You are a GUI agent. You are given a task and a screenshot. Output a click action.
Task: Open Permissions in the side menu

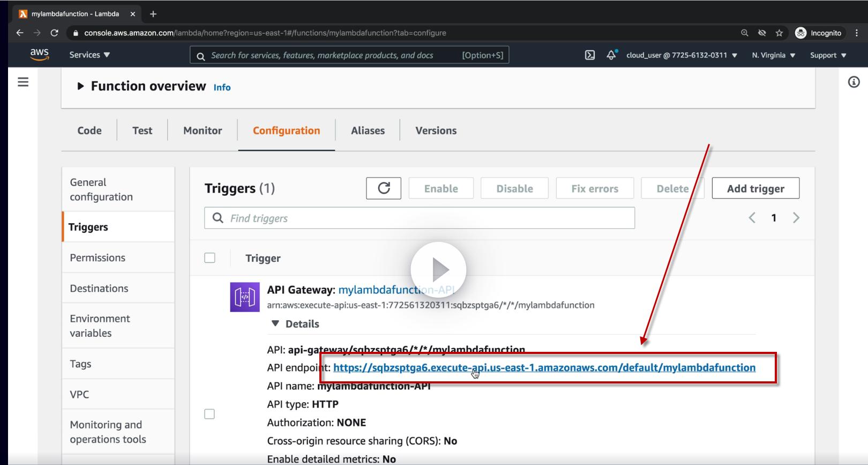tap(118, 257)
